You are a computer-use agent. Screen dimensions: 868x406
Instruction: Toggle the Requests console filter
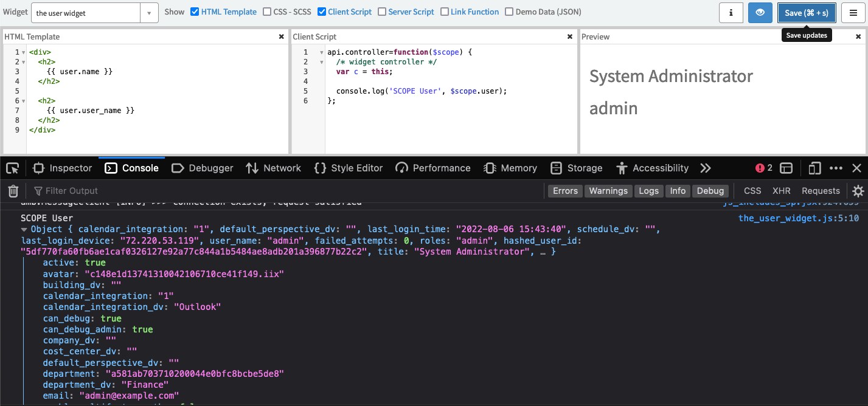pyautogui.click(x=821, y=191)
